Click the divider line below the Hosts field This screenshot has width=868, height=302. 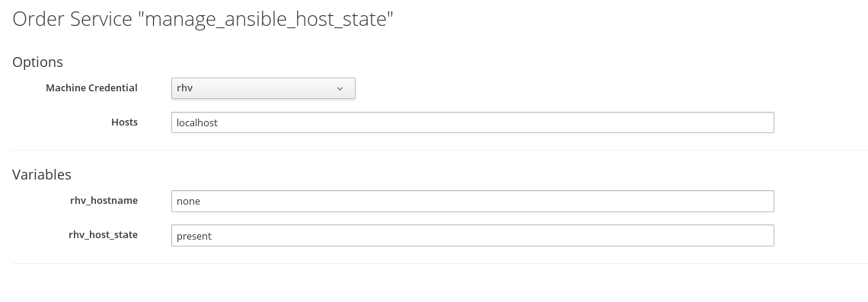(x=440, y=150)
